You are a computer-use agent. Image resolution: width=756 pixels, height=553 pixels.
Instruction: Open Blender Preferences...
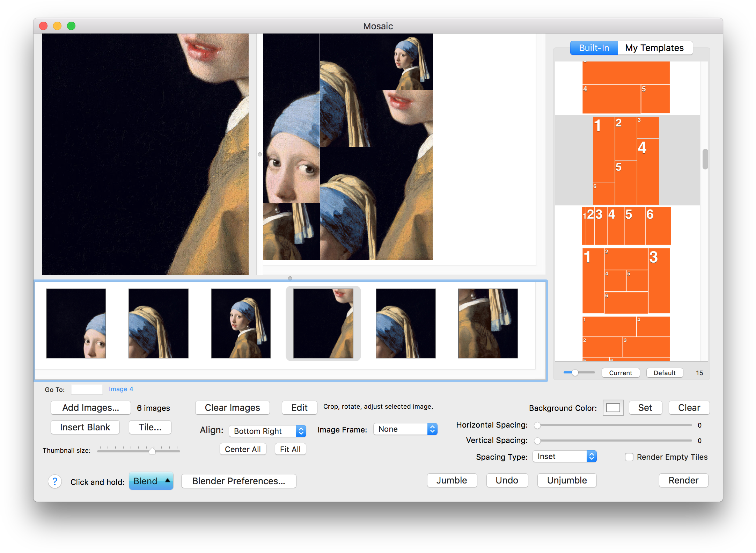point(239,481)
